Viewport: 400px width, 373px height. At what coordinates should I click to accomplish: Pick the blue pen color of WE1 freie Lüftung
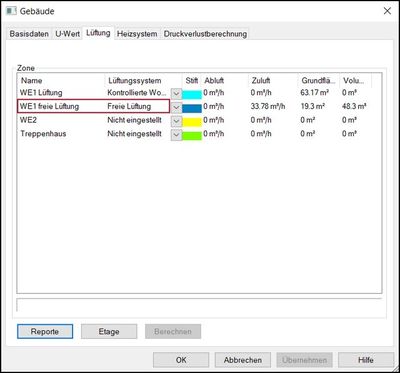pyautogui.click(x=192, y=108)
